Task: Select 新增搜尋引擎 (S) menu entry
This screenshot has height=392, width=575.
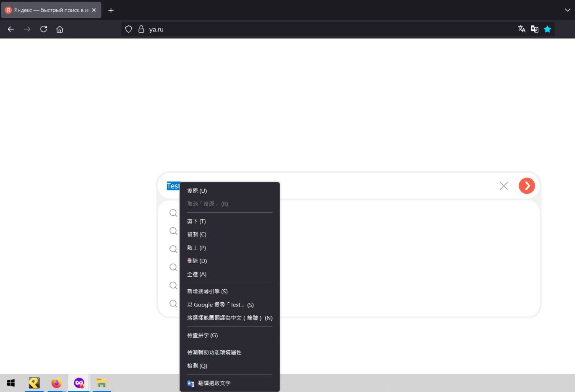Action: (x=230, y=292)
